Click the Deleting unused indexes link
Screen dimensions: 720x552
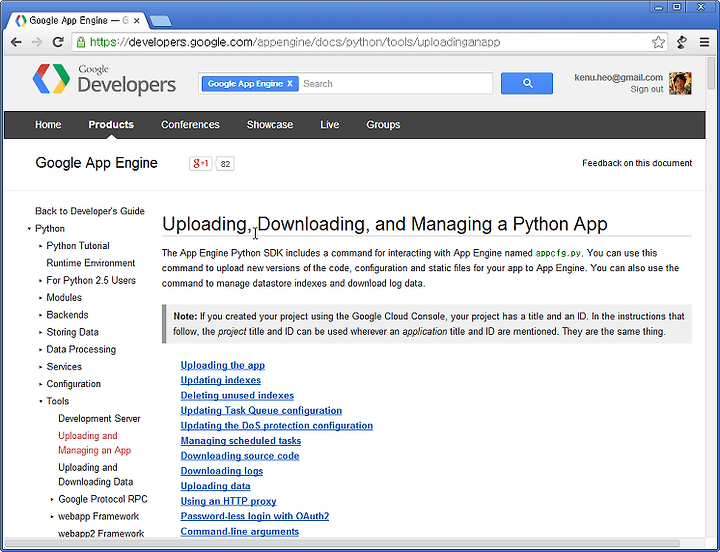pos(237,395)
